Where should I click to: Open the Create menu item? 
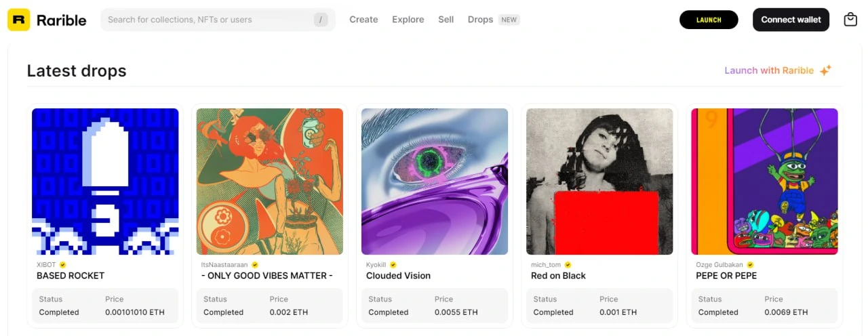pos(363,20)
